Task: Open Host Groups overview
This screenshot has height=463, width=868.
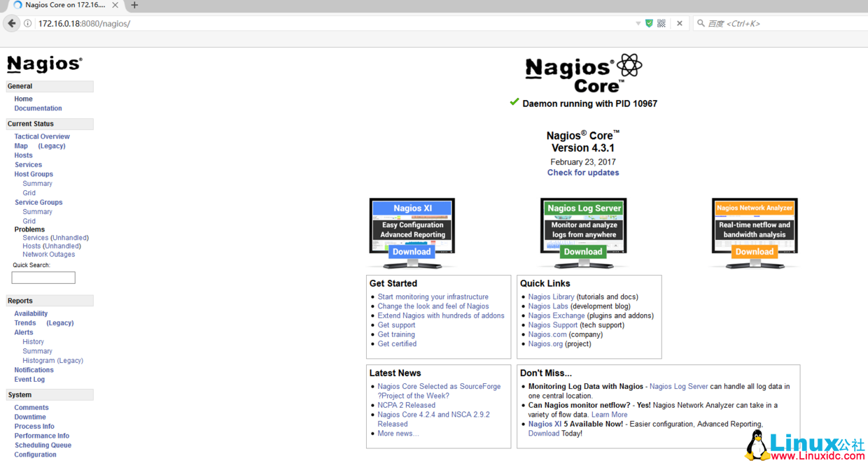Action: pos(34,174)
